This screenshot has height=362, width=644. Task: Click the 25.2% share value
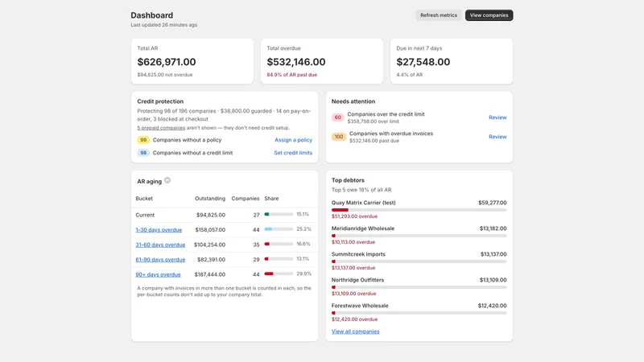tap(304, 229)
